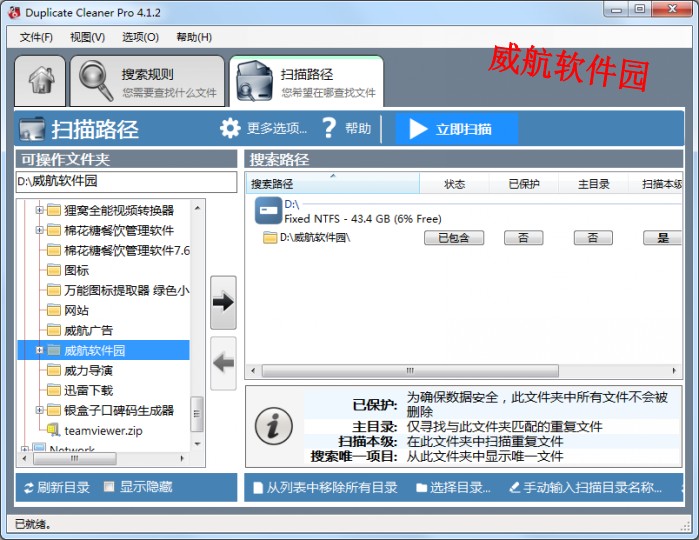This screenshot has height=540, width=699.
Task: Click the 更多选项 gear icon
Action: (230, 128)
